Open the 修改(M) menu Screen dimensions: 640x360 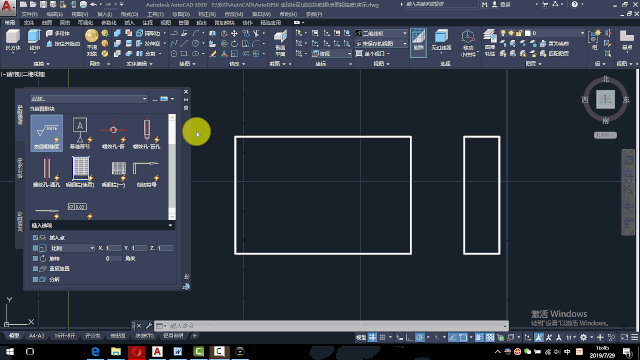tap(234, 14)
